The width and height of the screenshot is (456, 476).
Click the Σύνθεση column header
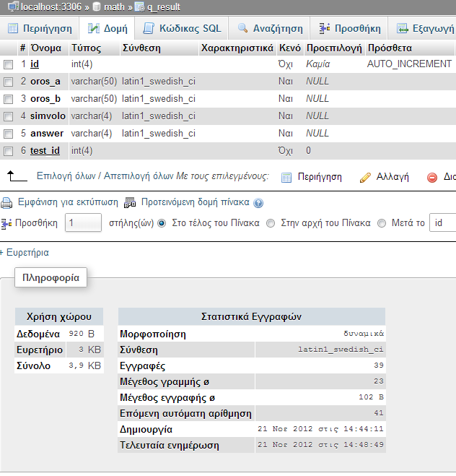(141, 48)
